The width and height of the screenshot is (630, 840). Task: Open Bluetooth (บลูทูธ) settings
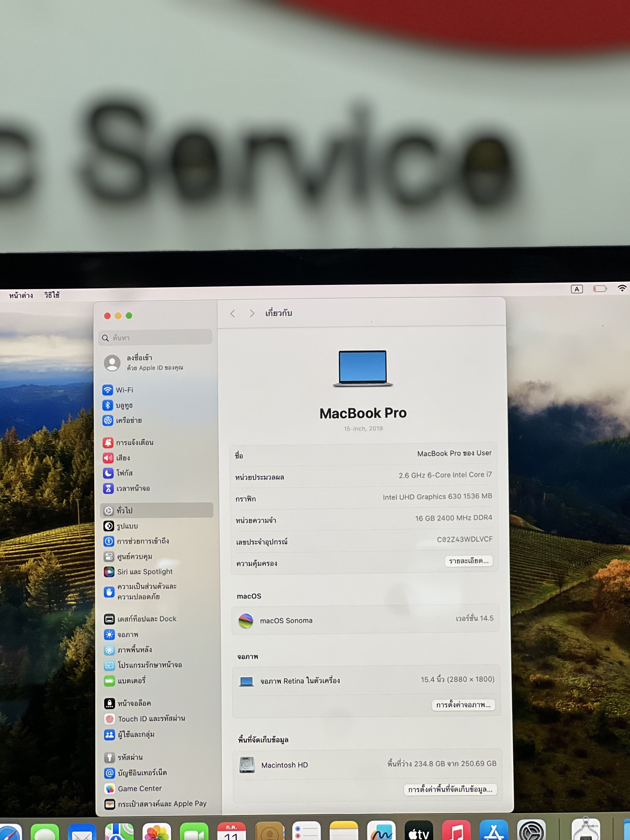pos(124,405)
